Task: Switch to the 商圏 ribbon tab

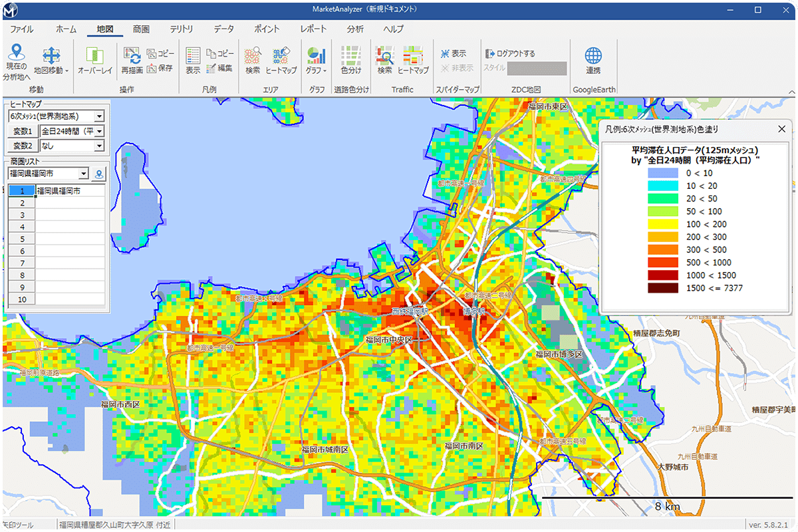Action: click(141, 29)
